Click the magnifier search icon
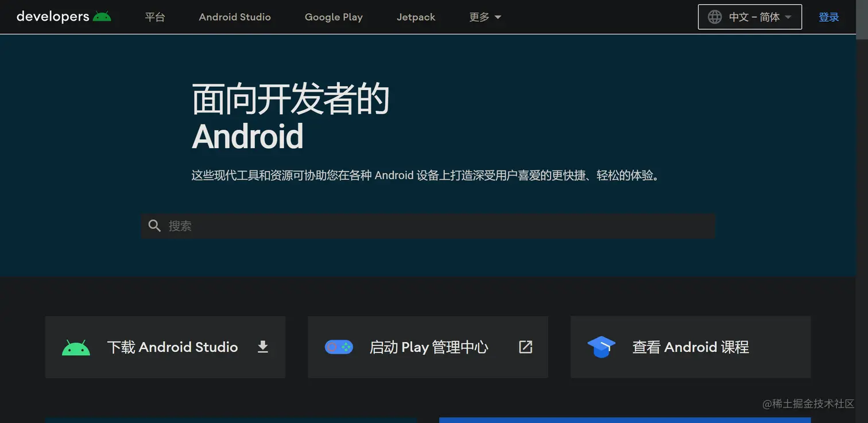 coord(154,226)
